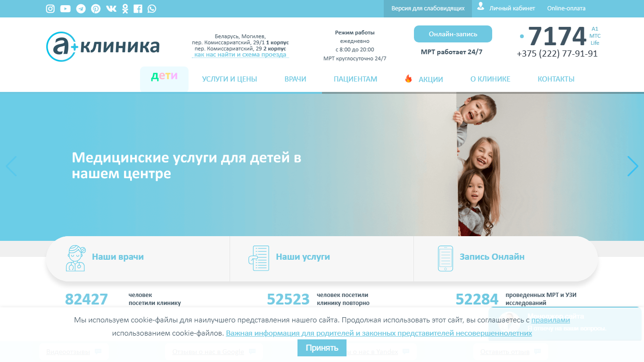The height and width of the screenshot is (362, 644).
Task: Open the YouTube channel icon
Action: pyautogui.click(x=66, y=8)
